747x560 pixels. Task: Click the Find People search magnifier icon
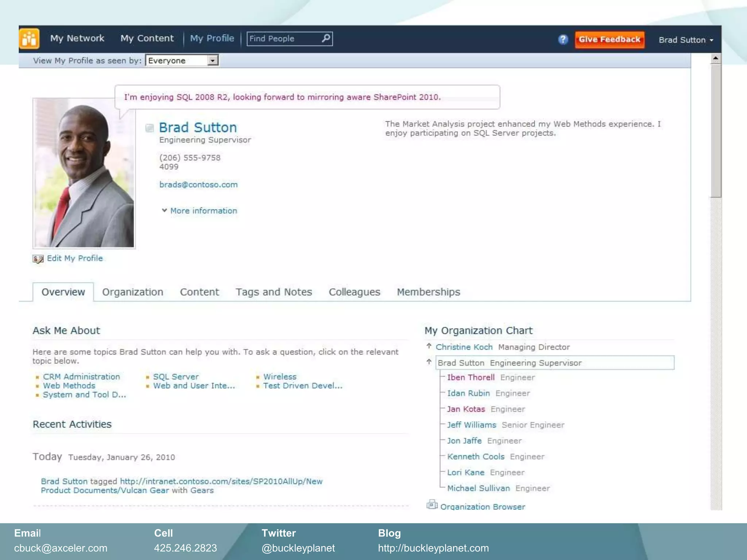pos(326,38)
